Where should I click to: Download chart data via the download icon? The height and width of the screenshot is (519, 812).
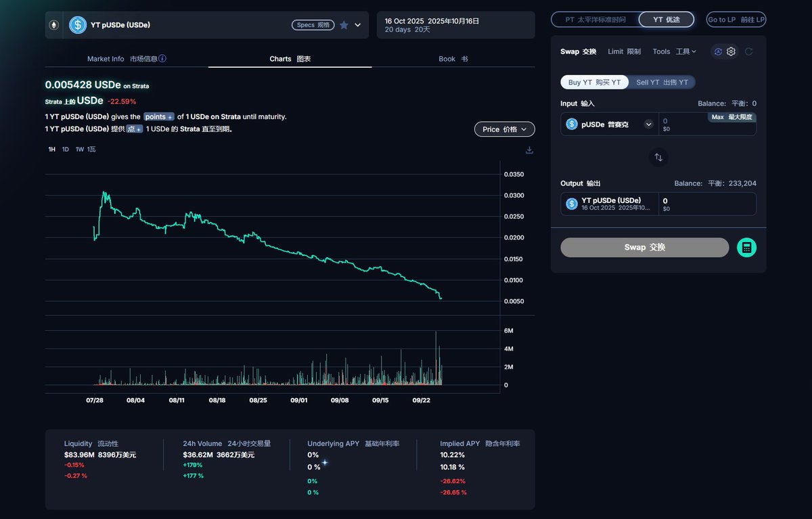[x=529, y=150]
